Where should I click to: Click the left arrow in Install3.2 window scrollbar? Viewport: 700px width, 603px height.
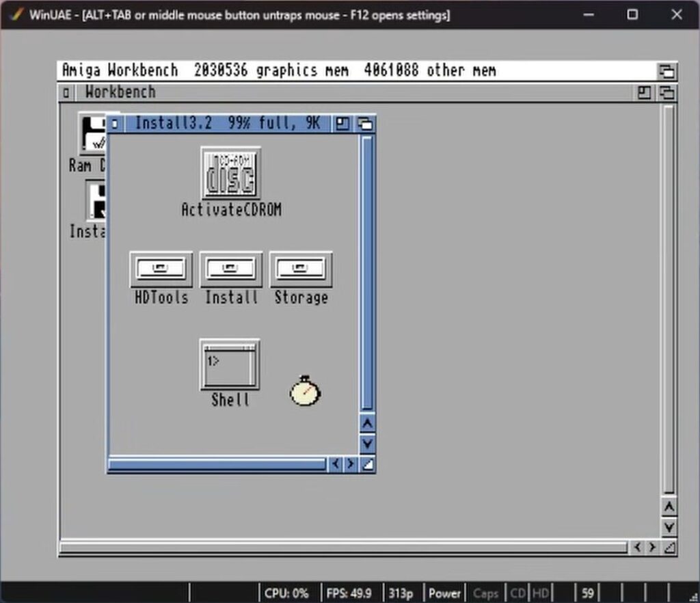(x=335, y=465)
